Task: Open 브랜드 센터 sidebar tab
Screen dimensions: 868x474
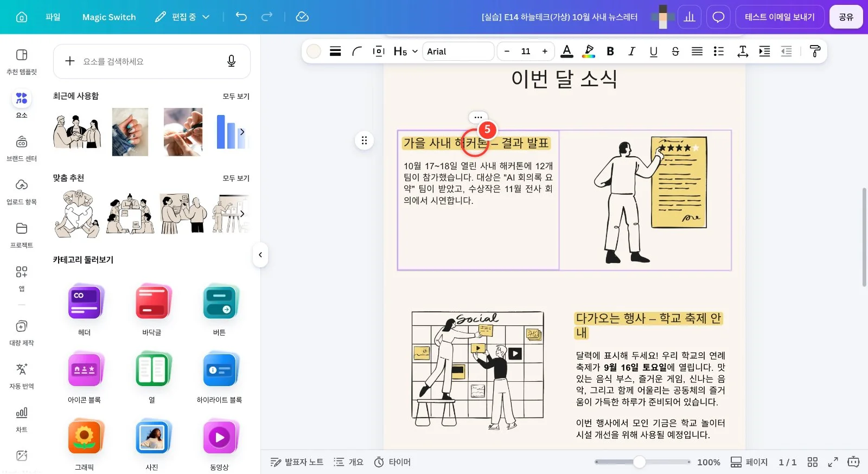Action: click(x=22, y=149)
